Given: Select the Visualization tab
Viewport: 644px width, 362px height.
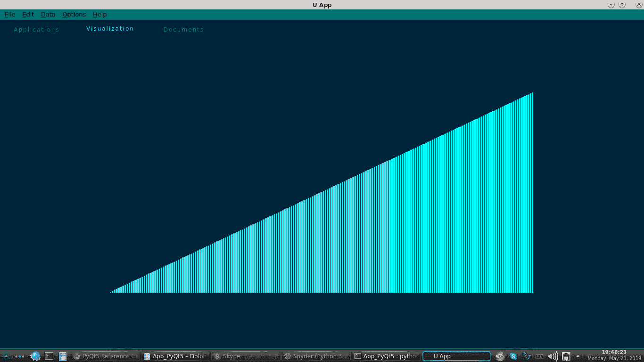Looking at the screenshot, I should pos(110,29).
